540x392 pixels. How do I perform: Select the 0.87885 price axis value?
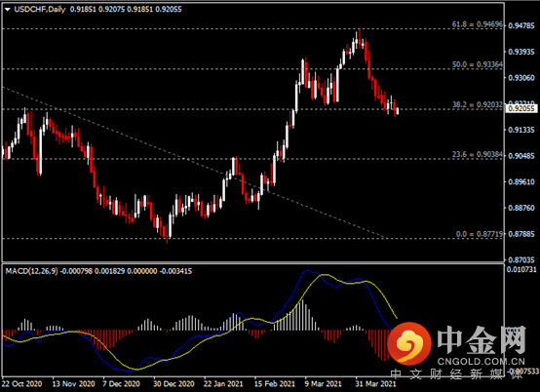coord(521,234)
